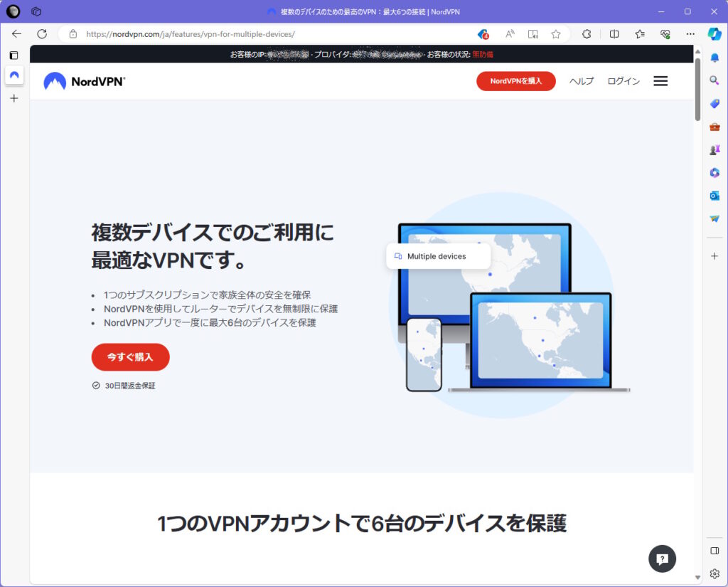Open sidebar Shopping tag
This screenshot has width=728, height=587.
pos(714,104)
